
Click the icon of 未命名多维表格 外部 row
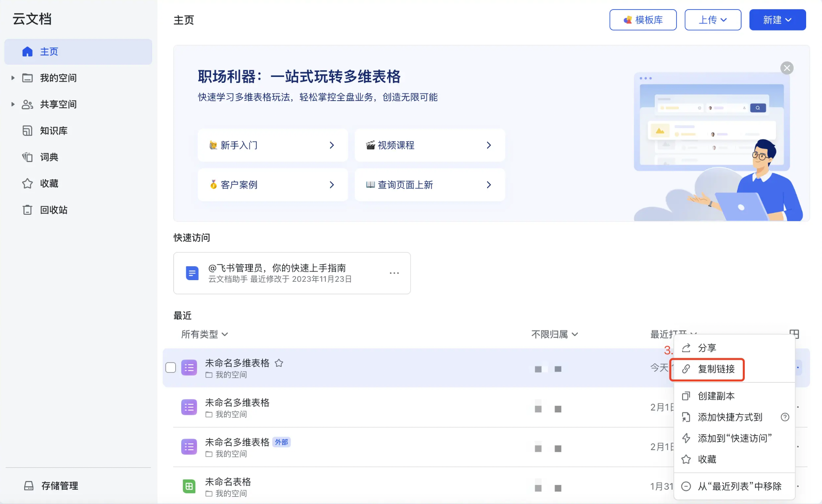189,447
